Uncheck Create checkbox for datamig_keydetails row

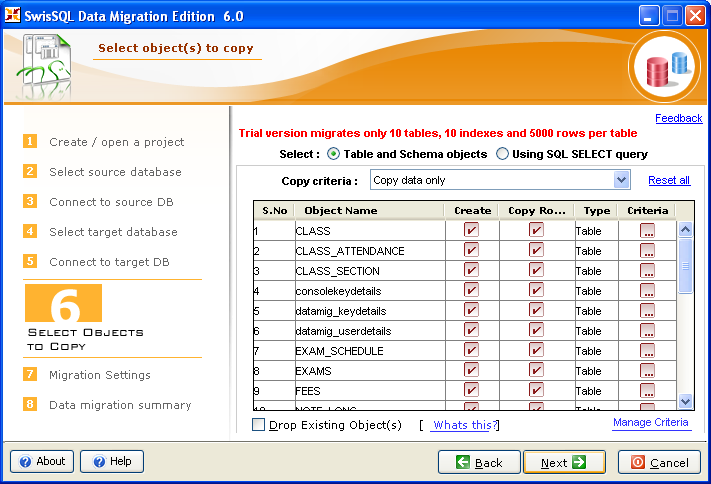[x=471, y=310]
